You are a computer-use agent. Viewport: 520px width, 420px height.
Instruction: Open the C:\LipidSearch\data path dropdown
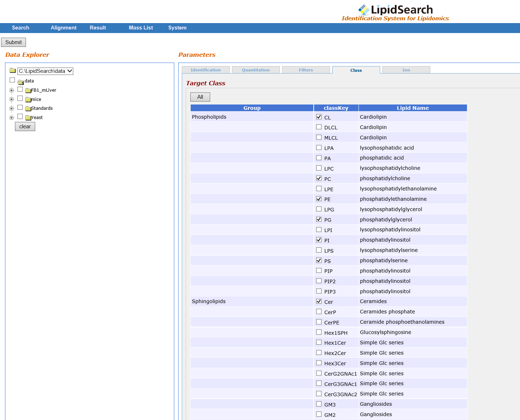(x=45, y=71)
